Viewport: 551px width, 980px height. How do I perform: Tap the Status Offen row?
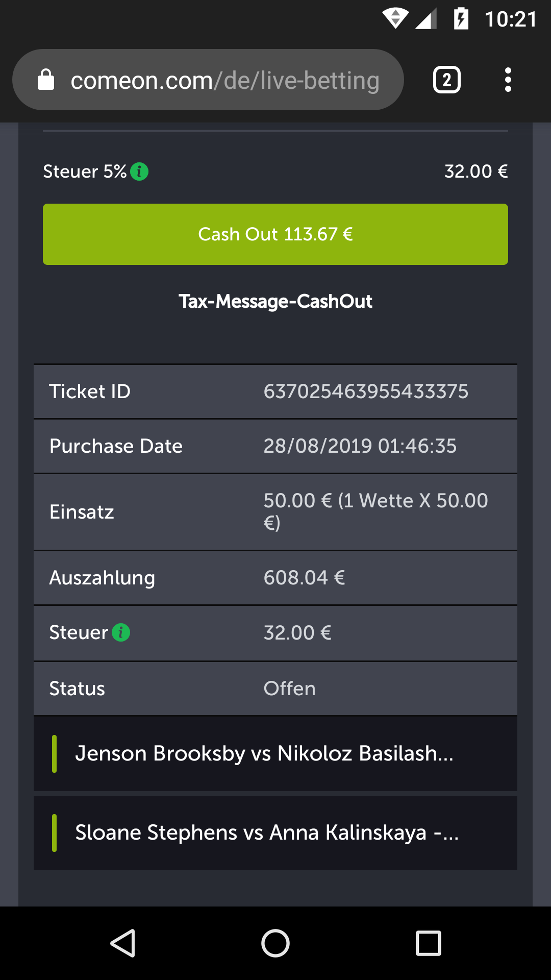point(275,689)
